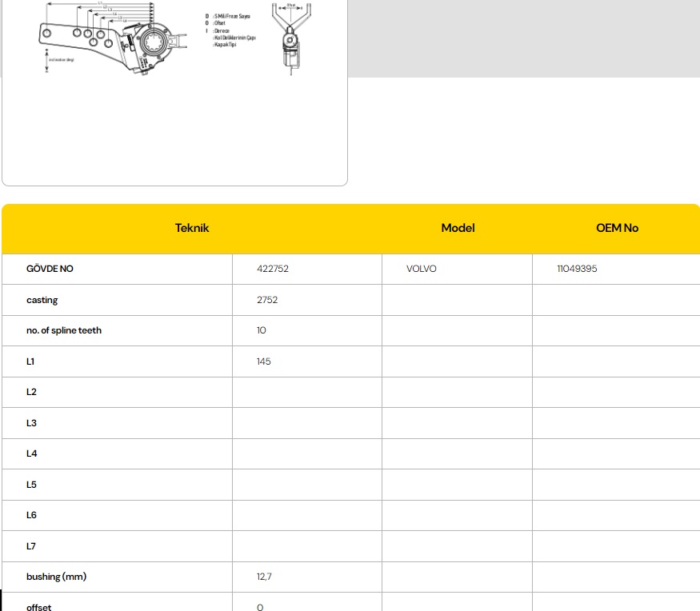
Task: Click the OEM No column header
Action: pos(617,228)
